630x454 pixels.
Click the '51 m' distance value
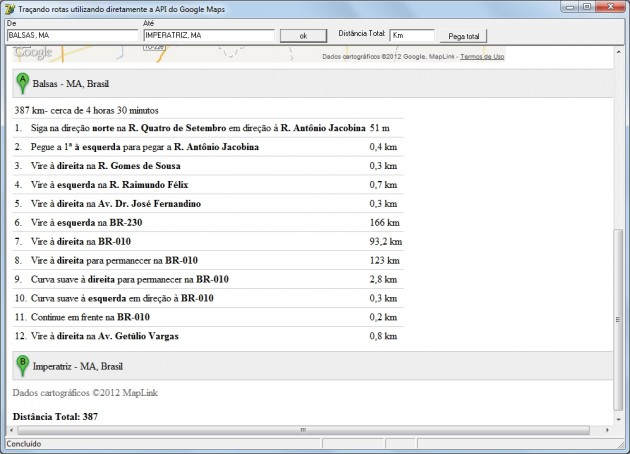click(x=380, y=128)
